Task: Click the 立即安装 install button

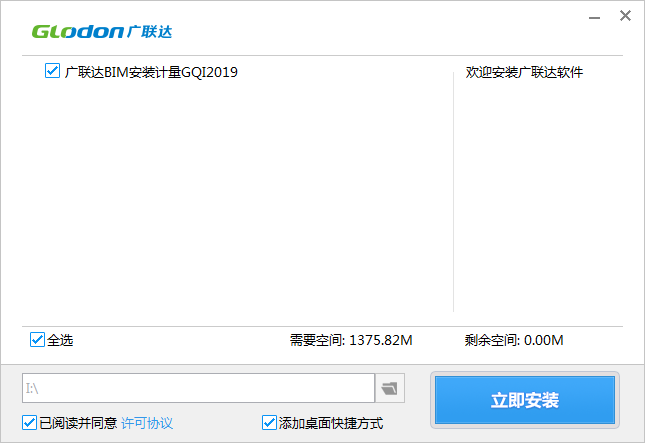Action: click(x=525, y=400)
